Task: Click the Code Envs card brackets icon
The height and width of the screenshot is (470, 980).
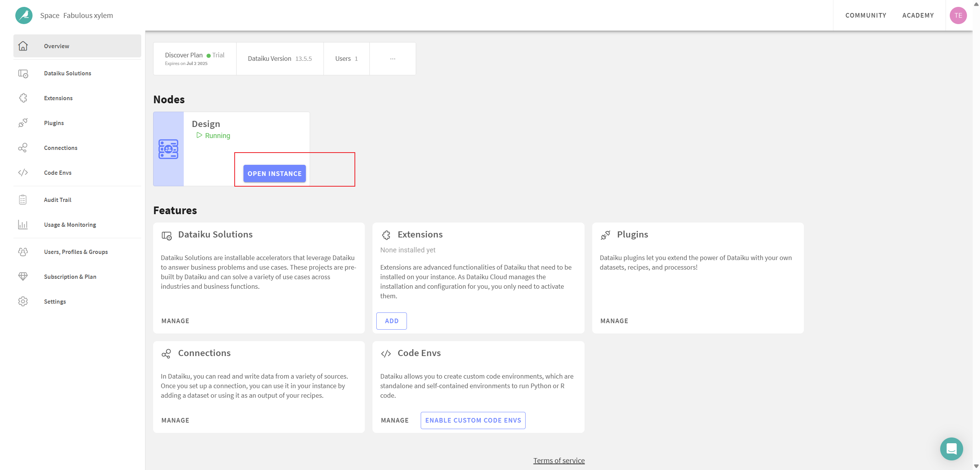Action: (386, 354)
